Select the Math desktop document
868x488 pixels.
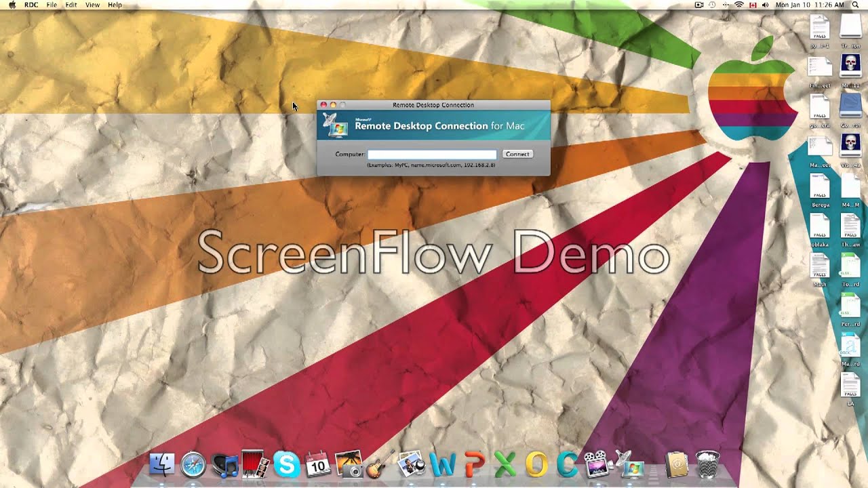(x=820, y=270)
